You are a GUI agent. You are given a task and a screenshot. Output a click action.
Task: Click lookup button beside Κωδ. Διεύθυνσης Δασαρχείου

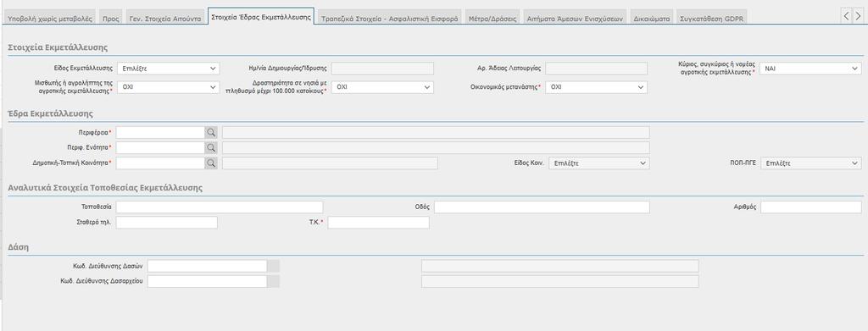point(274,282)
